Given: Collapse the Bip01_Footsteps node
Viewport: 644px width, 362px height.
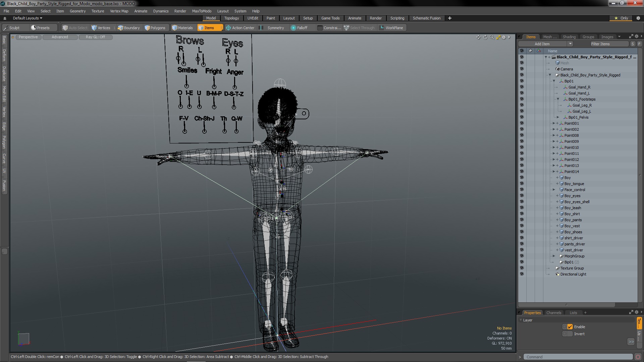Looking at the screenshot, I should 558,99.
